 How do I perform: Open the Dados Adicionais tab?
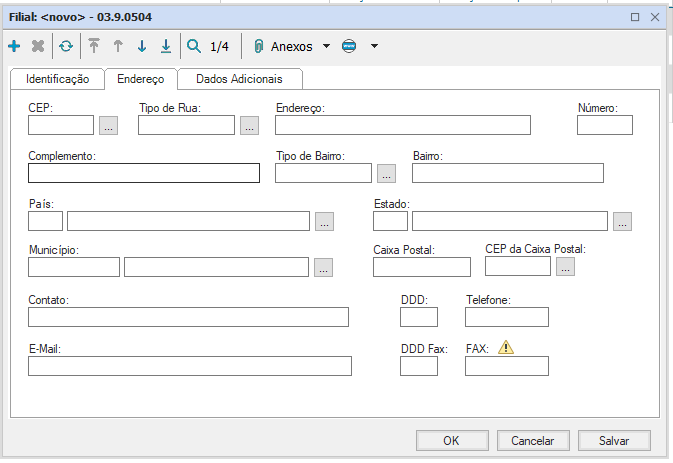[x=239, y=78]
